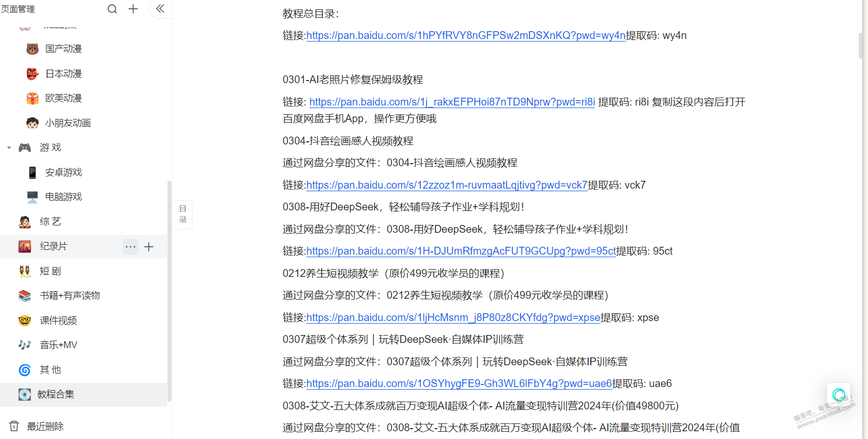Collapse the sidebar with double chevron

pyautogui.click(x=160, y=9)
